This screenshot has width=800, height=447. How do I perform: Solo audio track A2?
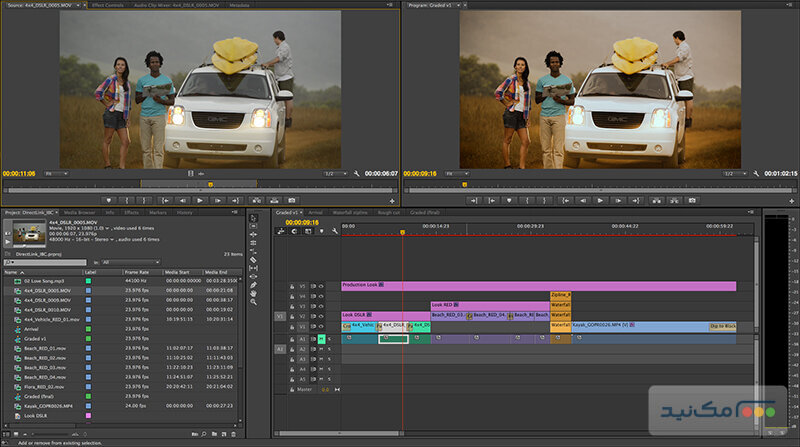pos(329,349)
